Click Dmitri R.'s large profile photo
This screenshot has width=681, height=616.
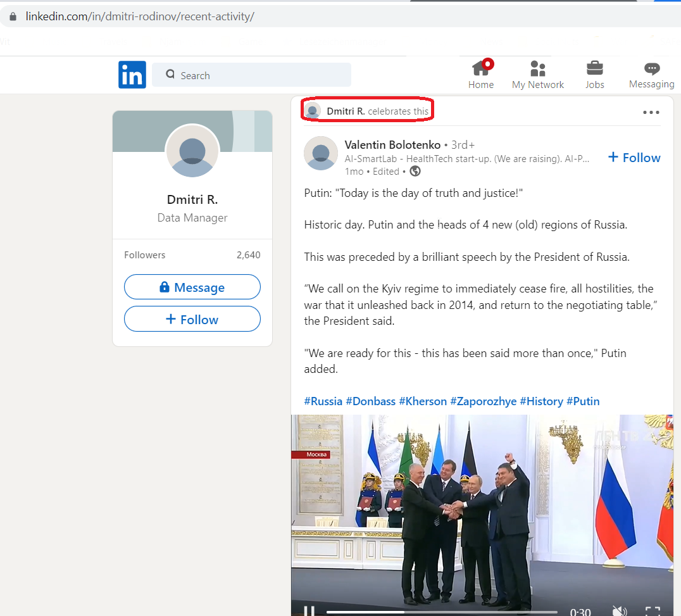(x=192, y=151)
